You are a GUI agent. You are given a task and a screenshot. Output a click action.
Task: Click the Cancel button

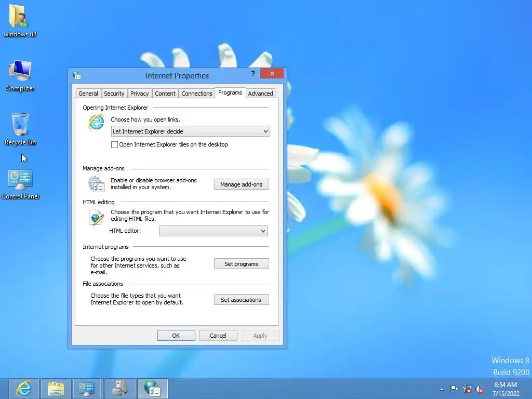pos(218,336)
